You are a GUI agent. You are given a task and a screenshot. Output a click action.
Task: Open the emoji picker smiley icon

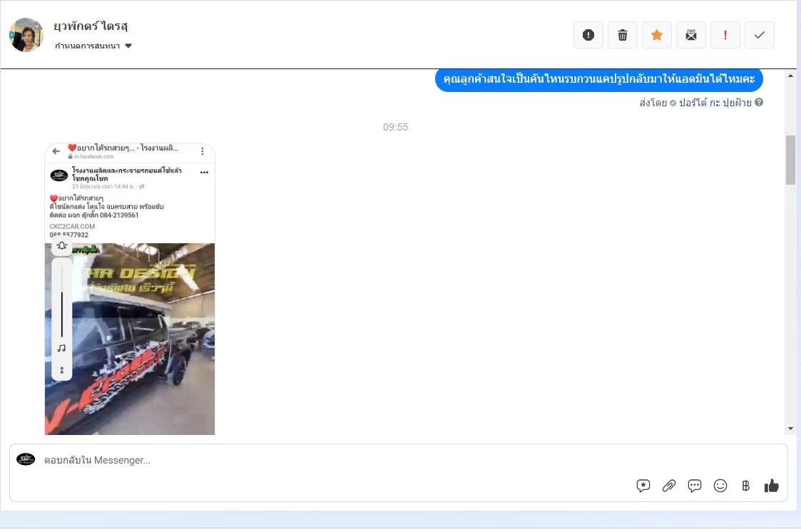pos(720,486)
